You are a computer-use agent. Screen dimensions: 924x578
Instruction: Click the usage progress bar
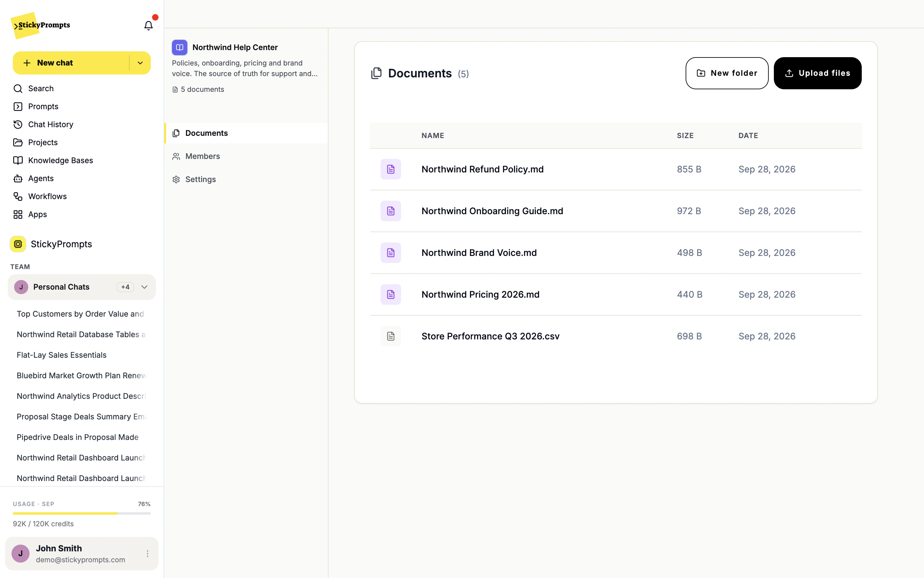coord(82,513)
